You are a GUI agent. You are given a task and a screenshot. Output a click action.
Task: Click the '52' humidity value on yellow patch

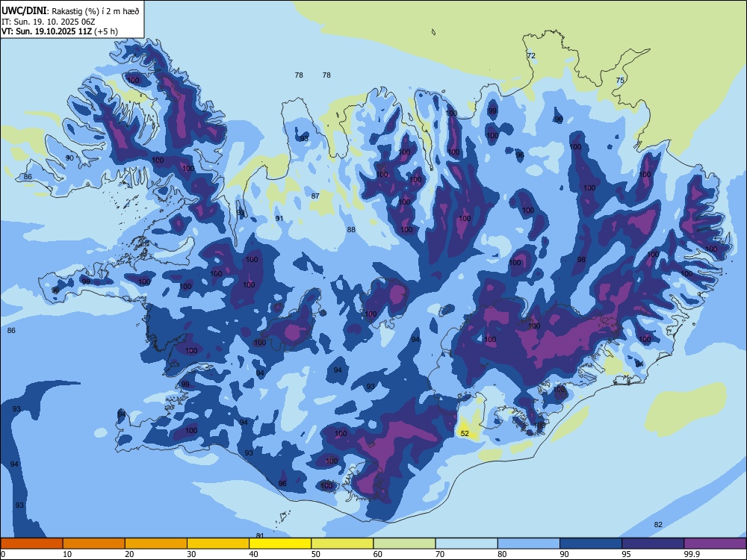465,433
